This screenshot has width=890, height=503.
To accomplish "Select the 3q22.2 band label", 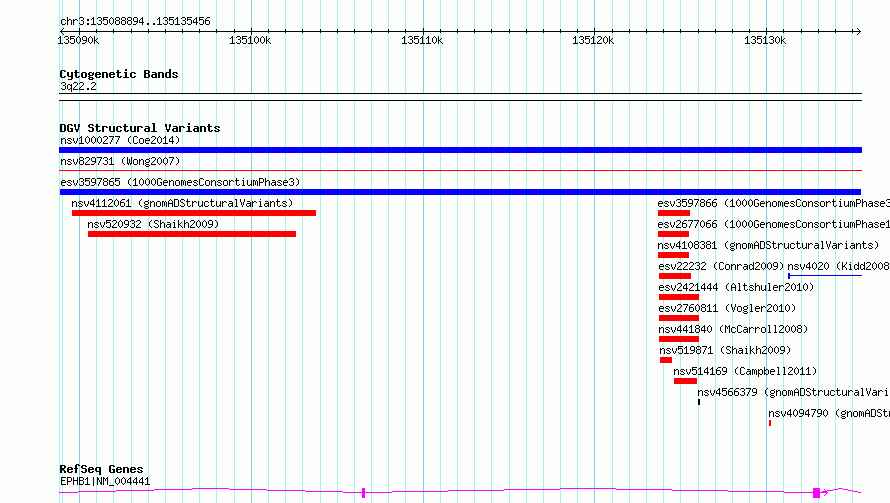I will point(78,86).
